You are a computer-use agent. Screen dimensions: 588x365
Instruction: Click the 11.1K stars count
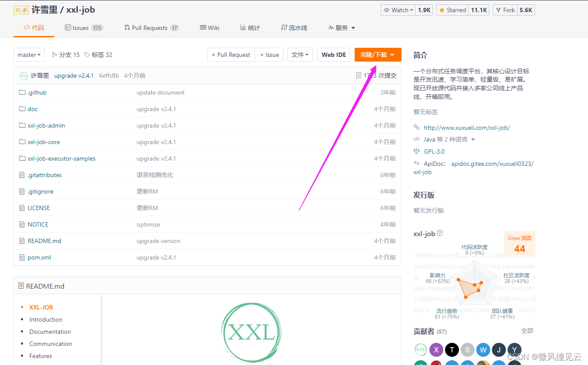tap(479, 10)
